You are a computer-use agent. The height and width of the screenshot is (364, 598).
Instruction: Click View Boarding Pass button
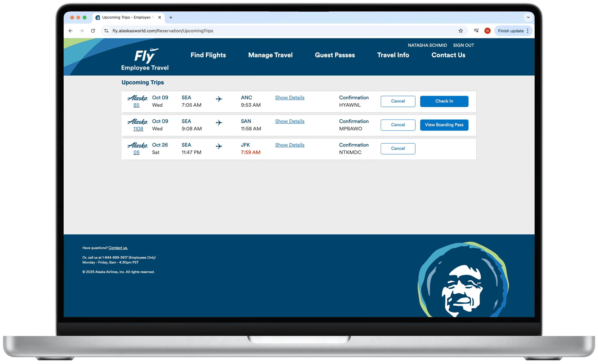coord(444,125)
